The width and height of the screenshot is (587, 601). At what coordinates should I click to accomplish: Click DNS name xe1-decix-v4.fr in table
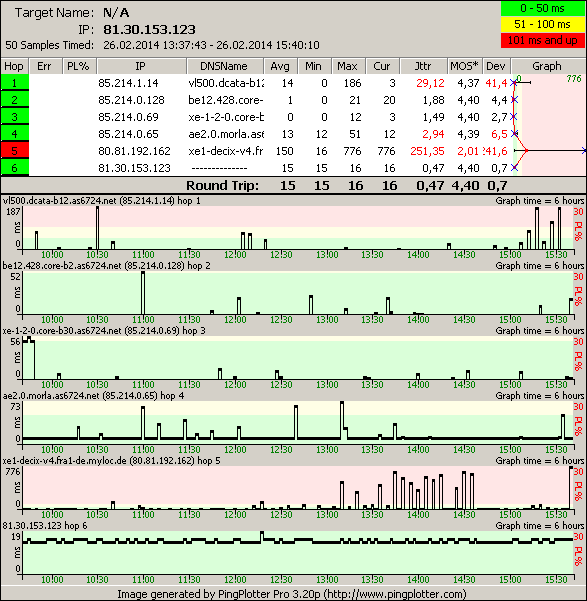click(226, 151)
